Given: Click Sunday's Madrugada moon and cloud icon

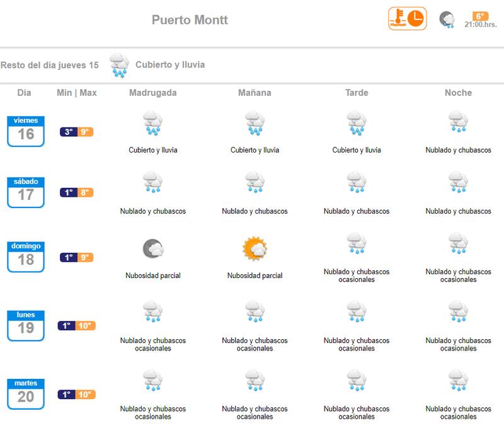Looking at the screenshot, I should click(153, 249).
